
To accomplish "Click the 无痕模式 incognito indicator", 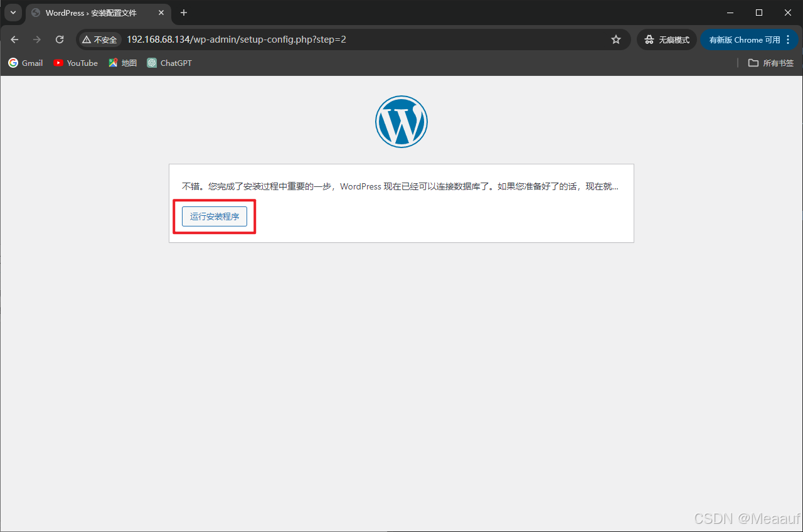I will tap(667, 40).
